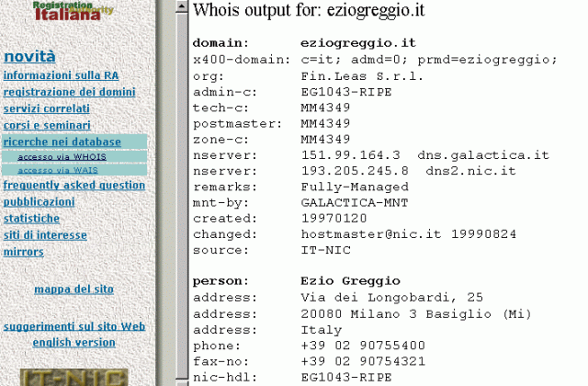
Task: Click phone number +39 02 90755400
Action: point(363,346)
